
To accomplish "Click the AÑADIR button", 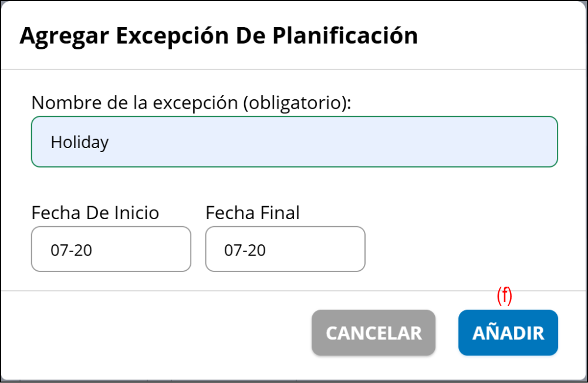I will click(508, 333).
